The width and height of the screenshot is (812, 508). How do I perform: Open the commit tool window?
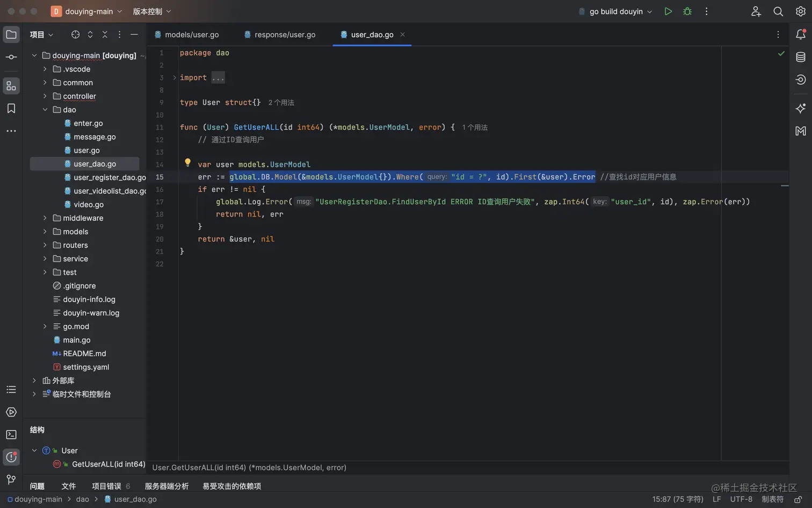click(11, 57)
